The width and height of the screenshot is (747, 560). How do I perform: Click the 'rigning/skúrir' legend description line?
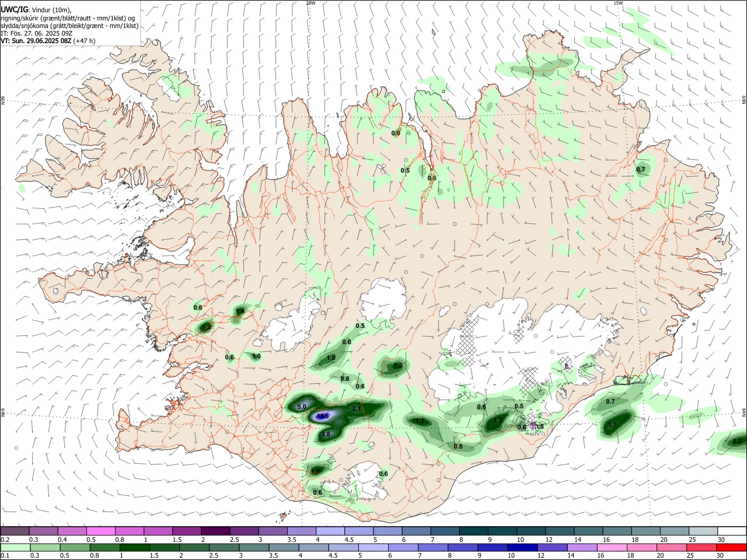68,17
